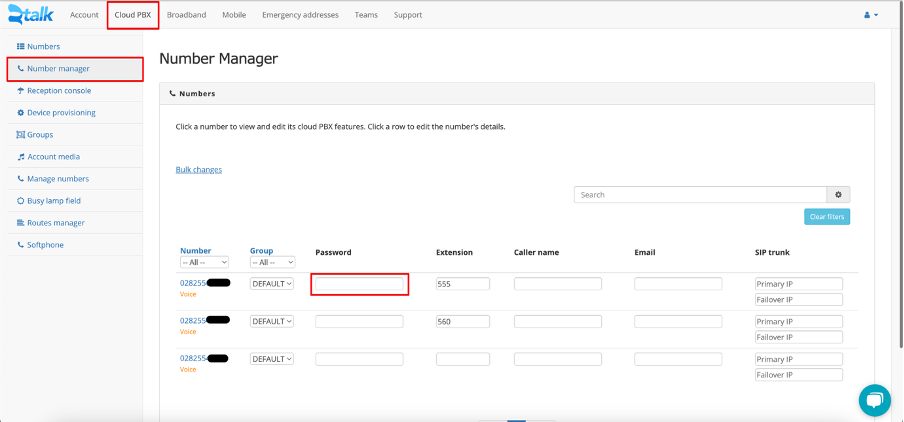Sort by the Group column header
The width and height of the screenshot is (904, 422).
pos(261,251)
